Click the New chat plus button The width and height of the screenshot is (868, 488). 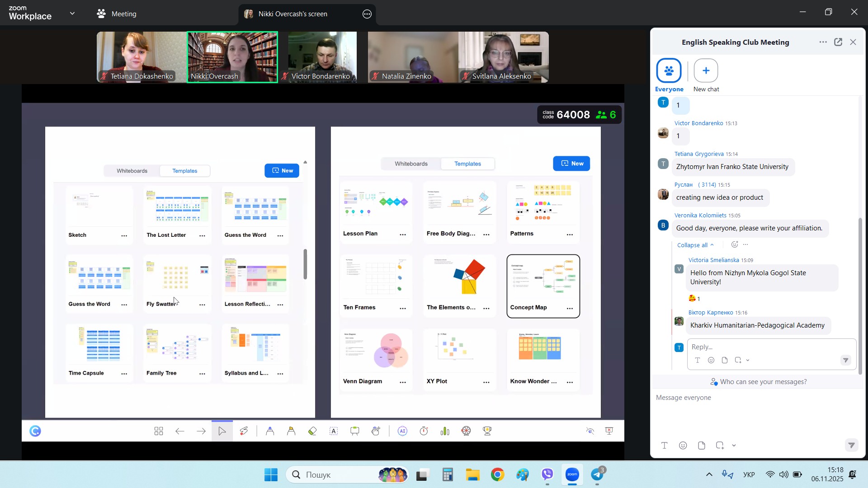point(706,71)
